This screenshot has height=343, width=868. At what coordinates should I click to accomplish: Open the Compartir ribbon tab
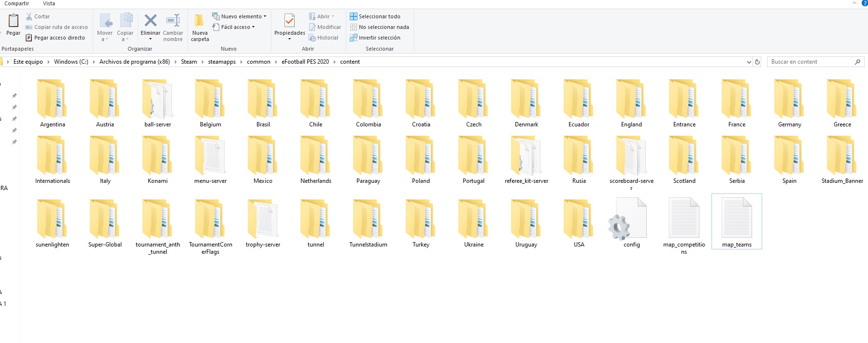pos(17,3)
